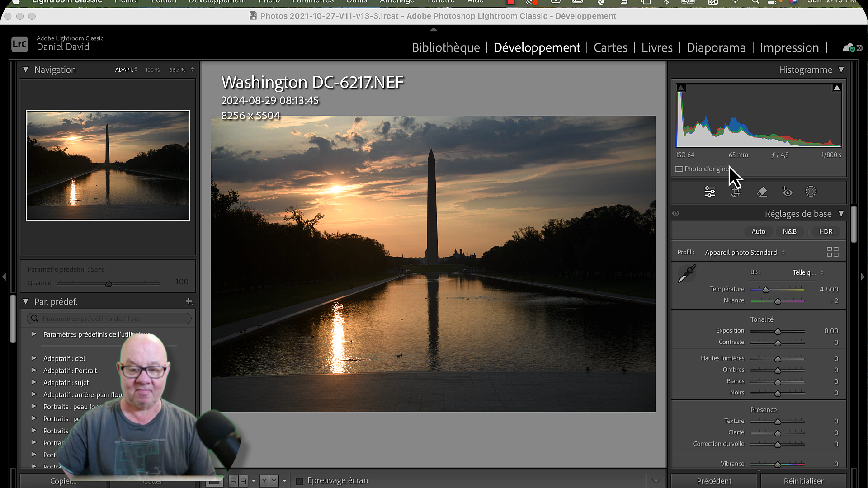Click the Température slider handle
Image resolution: width=868 pixels, height=488 pixels.
pos(766,290)
